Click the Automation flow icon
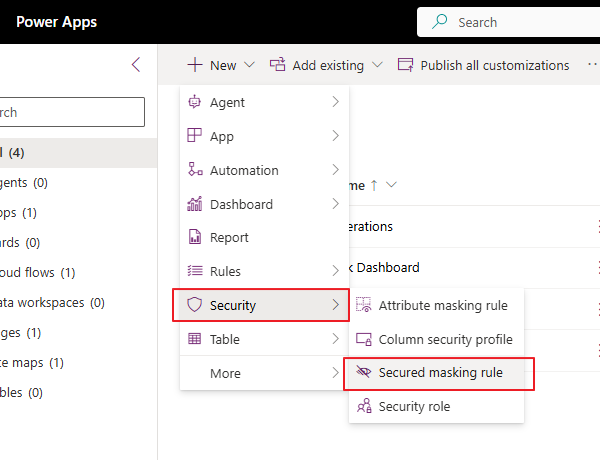Screen dimensions: 600x460 (195, 169)
